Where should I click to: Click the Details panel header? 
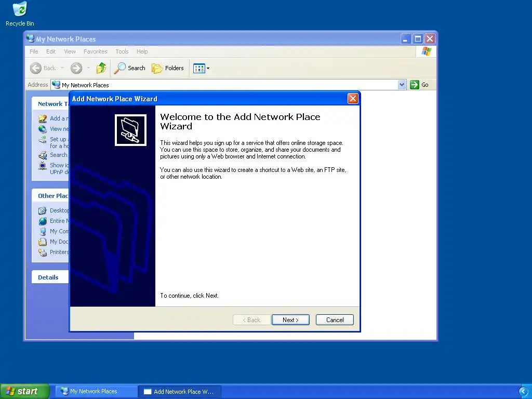click(50, 277)
